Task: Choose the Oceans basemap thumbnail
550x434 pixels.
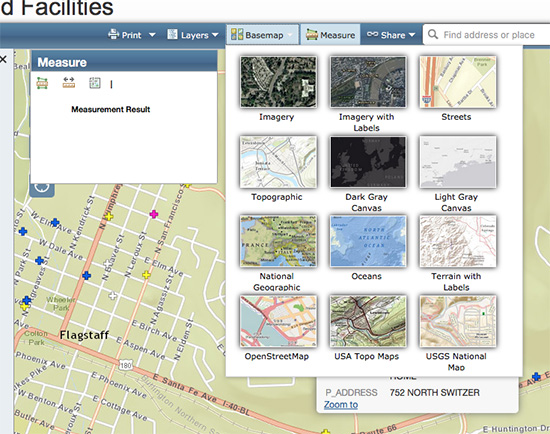Action: [368, 241]
